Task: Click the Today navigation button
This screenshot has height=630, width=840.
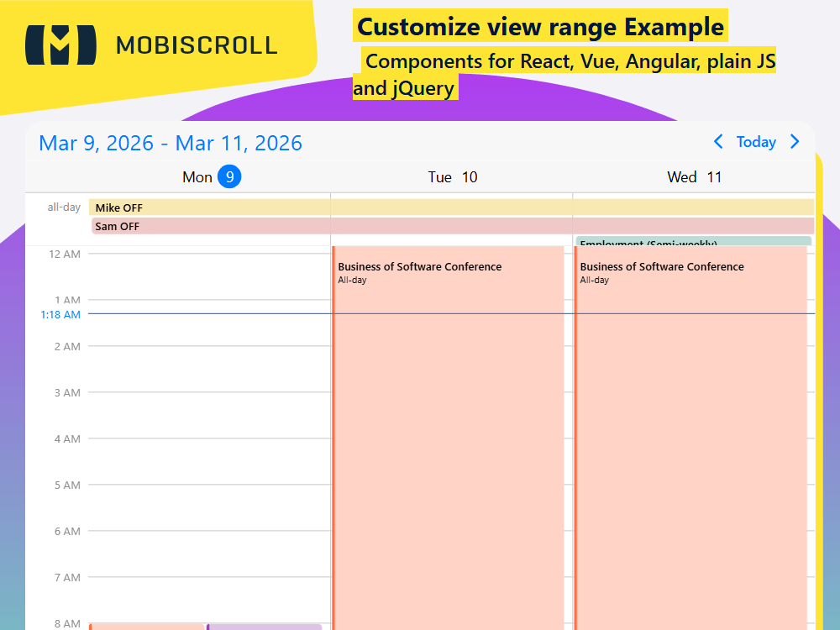Action: pyautogui.click(x=756, y=142)
